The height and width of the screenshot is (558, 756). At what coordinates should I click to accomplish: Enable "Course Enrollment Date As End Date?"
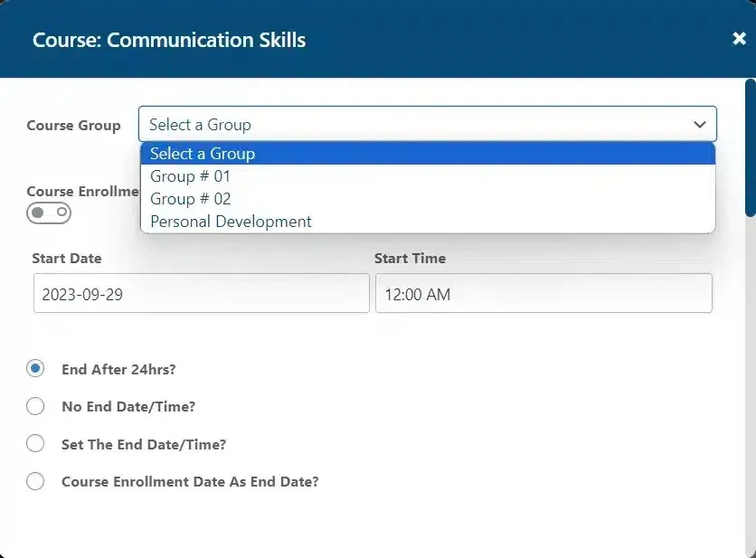[x=35, y=481]
